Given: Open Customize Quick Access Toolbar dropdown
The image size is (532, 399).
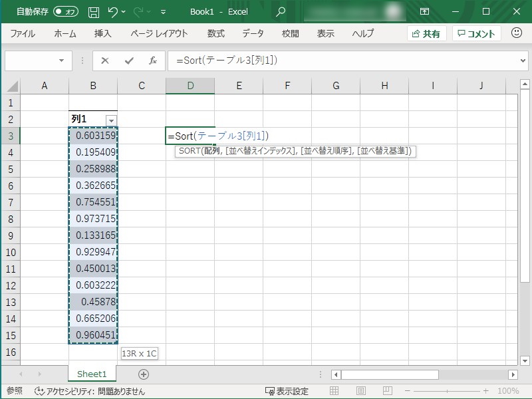Looking at the screenshot, I should 163,12.
